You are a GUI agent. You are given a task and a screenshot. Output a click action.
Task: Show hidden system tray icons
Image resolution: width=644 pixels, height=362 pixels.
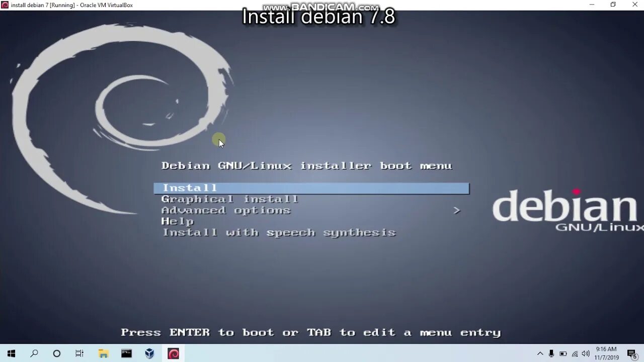pyautogui.click(x=540, y=353)
